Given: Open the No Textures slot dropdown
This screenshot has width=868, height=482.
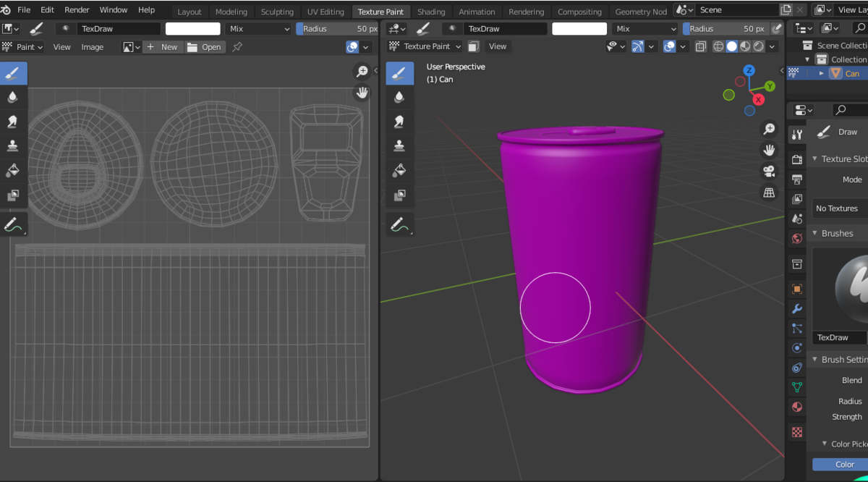Looking at the screenshot, I should 839,208.
